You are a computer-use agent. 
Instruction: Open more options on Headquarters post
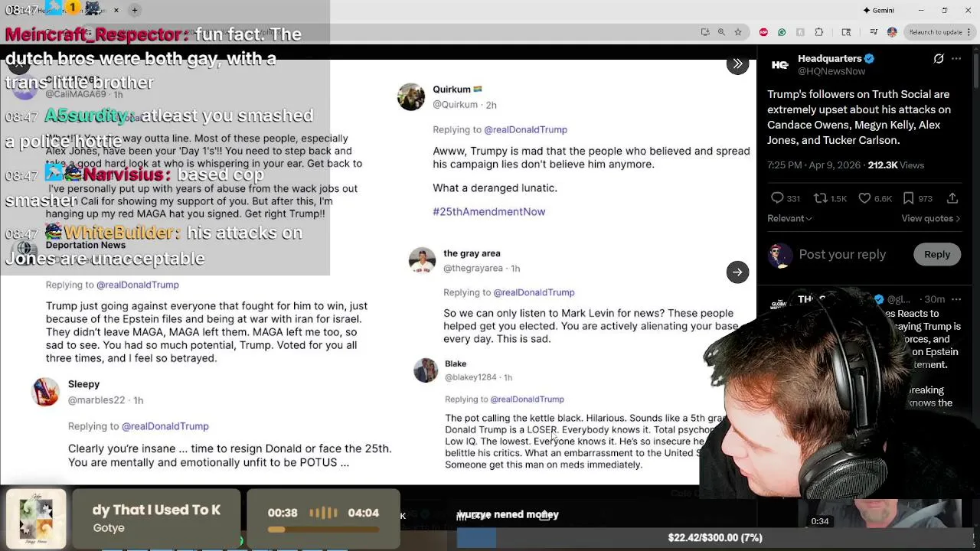click(x=956, y=59)
